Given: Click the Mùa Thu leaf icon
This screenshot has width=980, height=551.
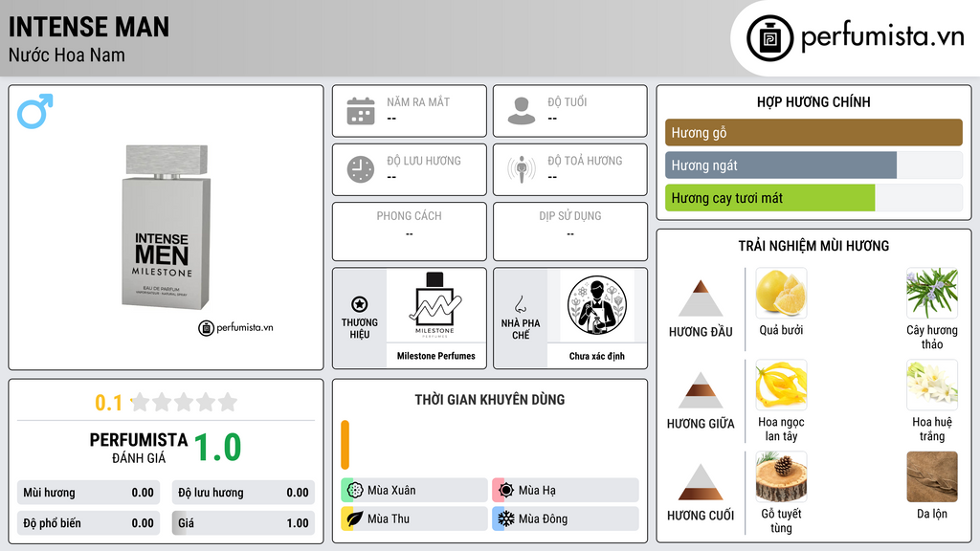Looking at the screenshot, I should click(x=354, y=518).
